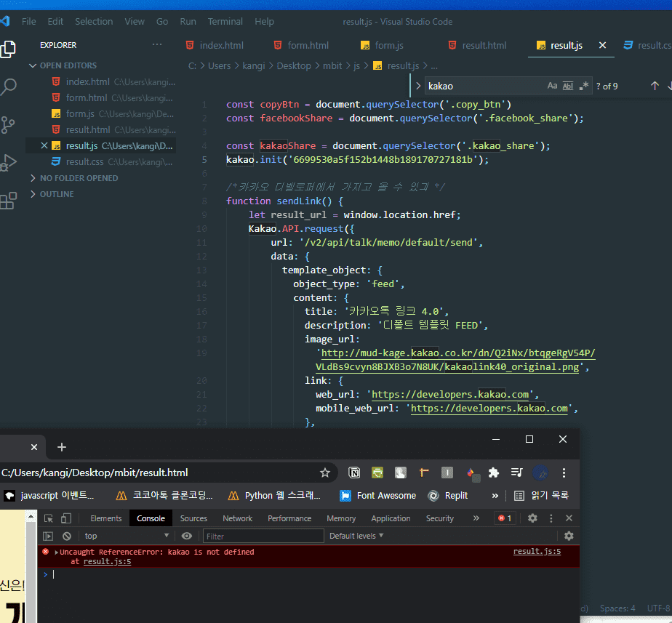Viewport: 672px width, 623px height.
Task: Close result.js in Open Editors list
Action: 44,145
